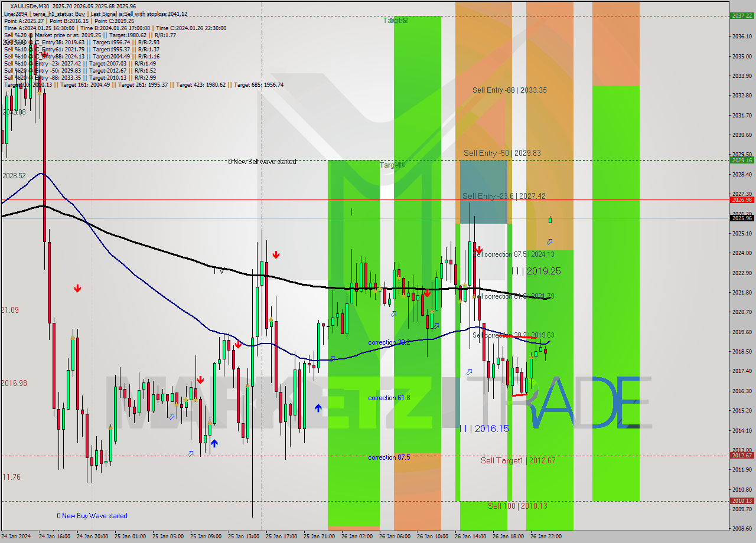Click the blue outlined arrow above I I I 2016.15
This screenshot has width=756, height=543.
click(x=469, y=372)
